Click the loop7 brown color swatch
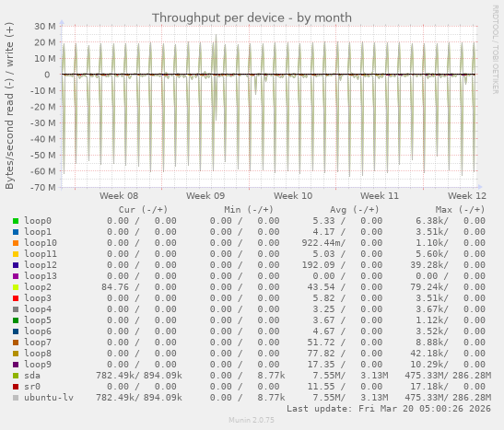Viewport: 504px width, 430px height. [16, 343]
